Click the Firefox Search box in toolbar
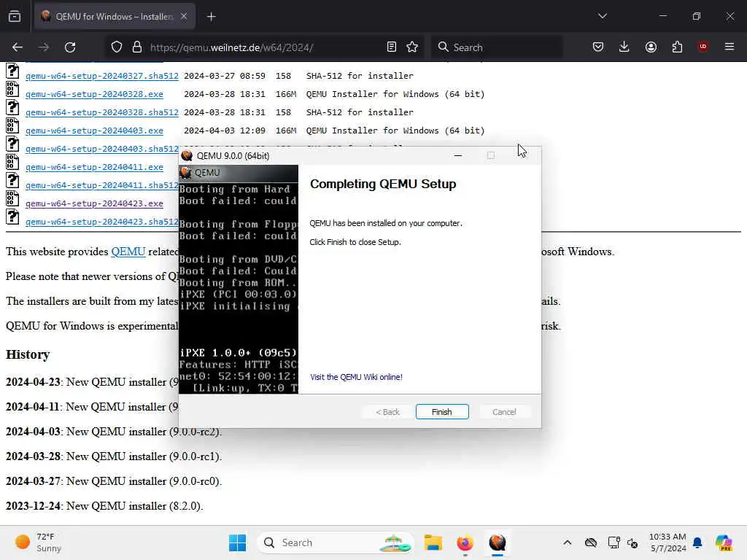This screenshot has width=747, height=560. pos(498,47)
